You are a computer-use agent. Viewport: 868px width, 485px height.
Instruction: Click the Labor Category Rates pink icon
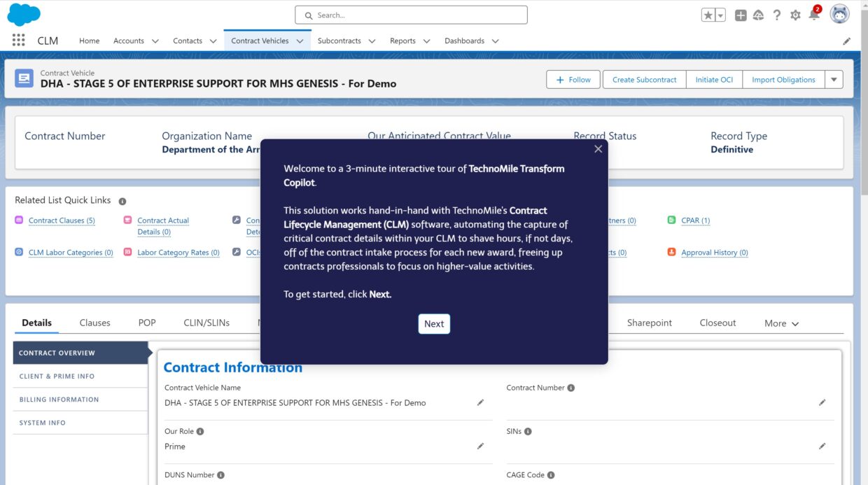(127, 252)
